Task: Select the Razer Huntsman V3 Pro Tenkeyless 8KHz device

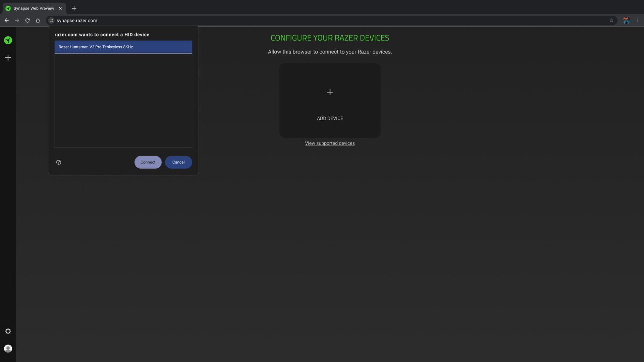Action: coord(123,47)
